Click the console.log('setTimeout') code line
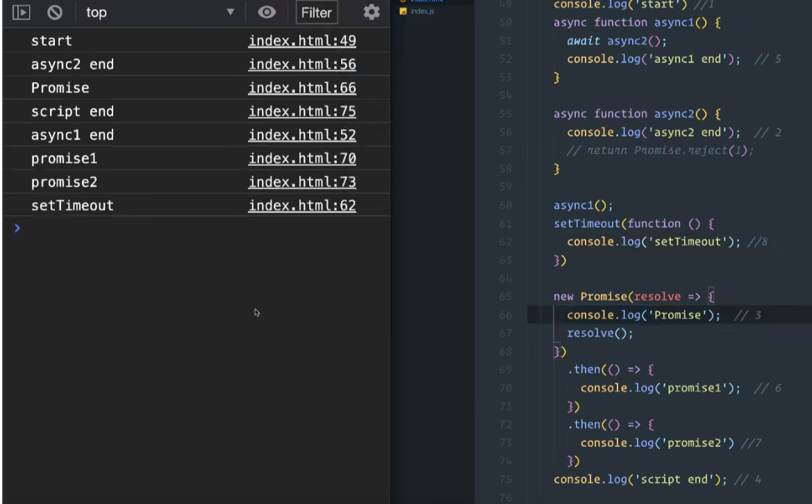 click(654, 242)
